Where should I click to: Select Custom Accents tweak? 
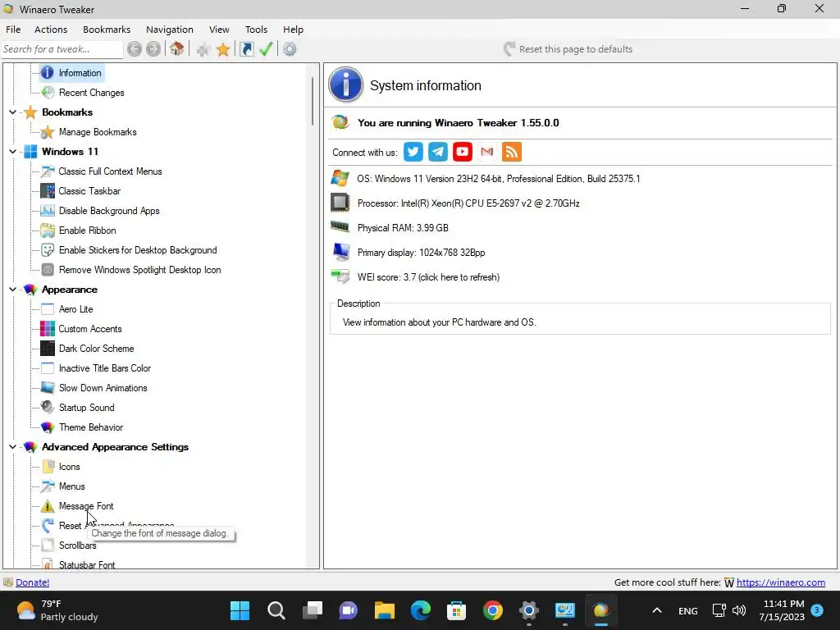[x=90, y=329]
